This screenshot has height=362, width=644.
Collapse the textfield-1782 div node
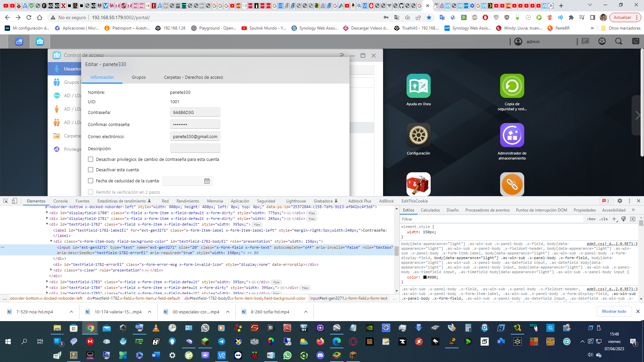[47, 224]
